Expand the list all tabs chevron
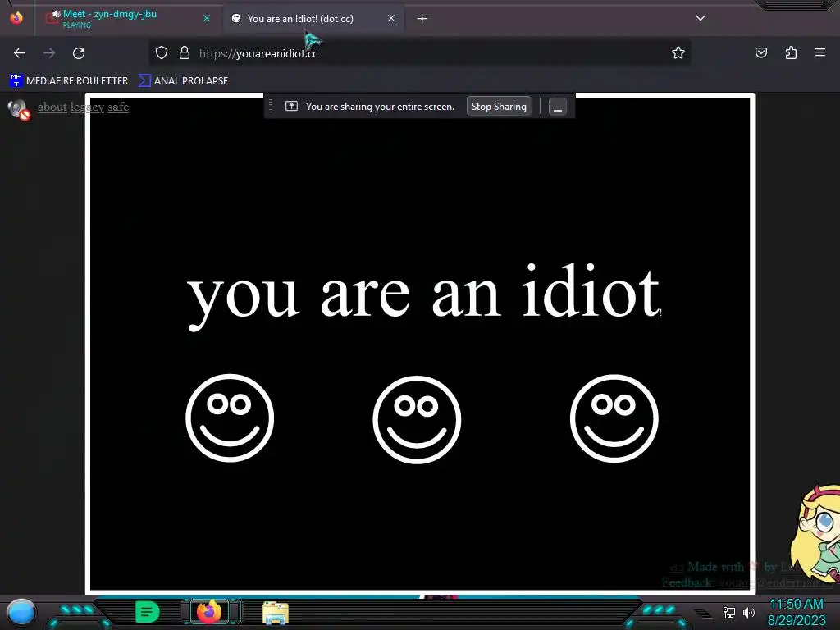 tap(700, 18)
